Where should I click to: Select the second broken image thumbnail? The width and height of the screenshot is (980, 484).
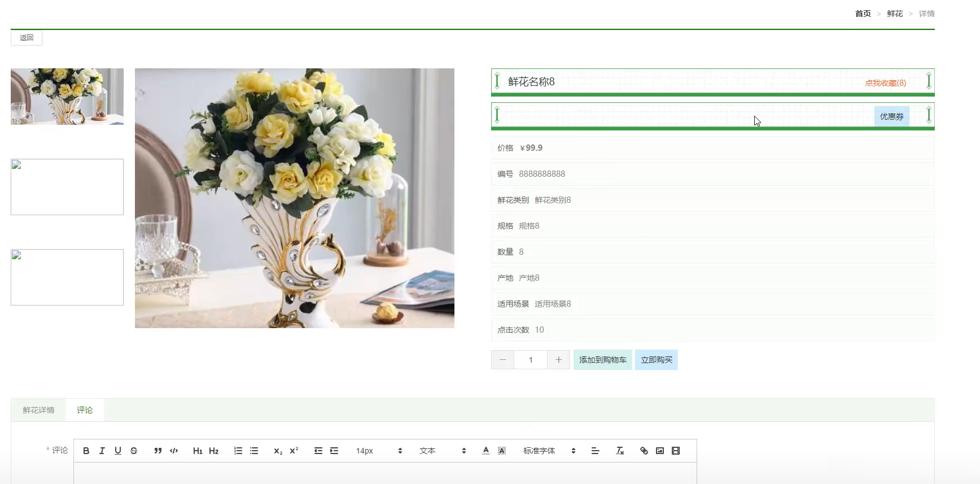tap(67, 187)
